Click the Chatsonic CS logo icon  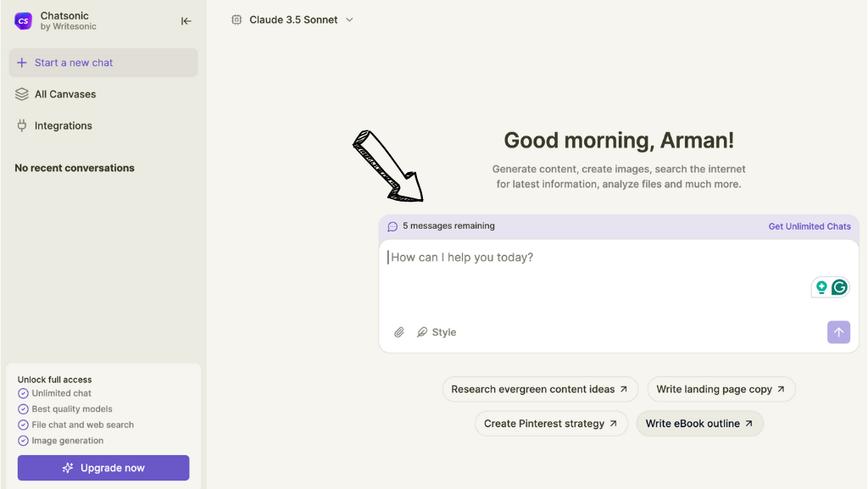pyautogui.click(x=24, y=21)
